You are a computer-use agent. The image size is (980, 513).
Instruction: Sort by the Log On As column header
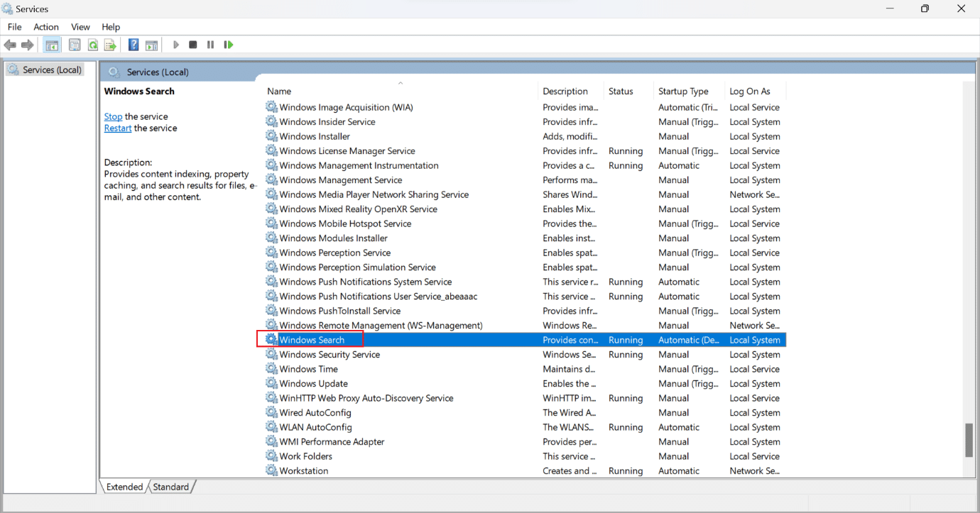pyautogui.click(x=756, y=91)
